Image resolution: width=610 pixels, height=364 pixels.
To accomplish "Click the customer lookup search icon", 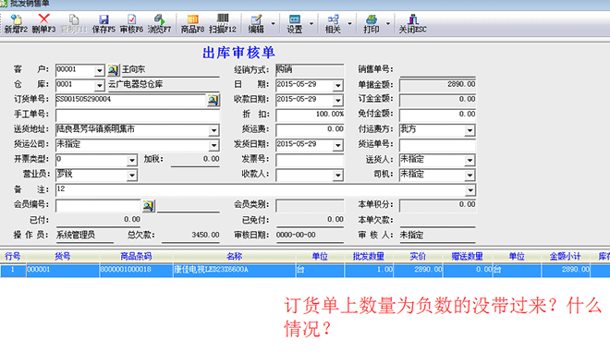I will (x=113, y=70).
